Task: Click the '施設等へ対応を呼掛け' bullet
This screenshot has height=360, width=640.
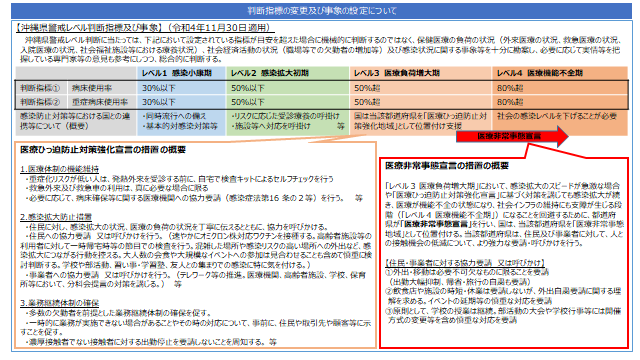Action: (271, 126)
